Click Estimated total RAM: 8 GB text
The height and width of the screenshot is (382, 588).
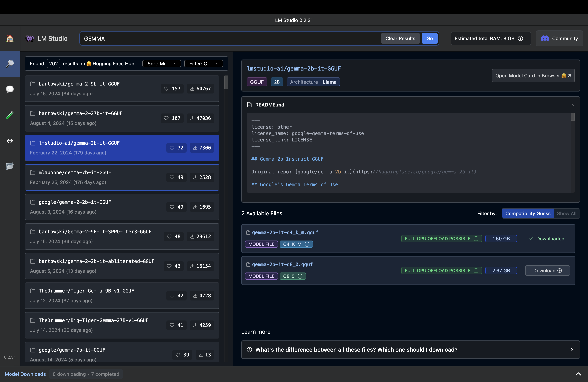point(484,39)
